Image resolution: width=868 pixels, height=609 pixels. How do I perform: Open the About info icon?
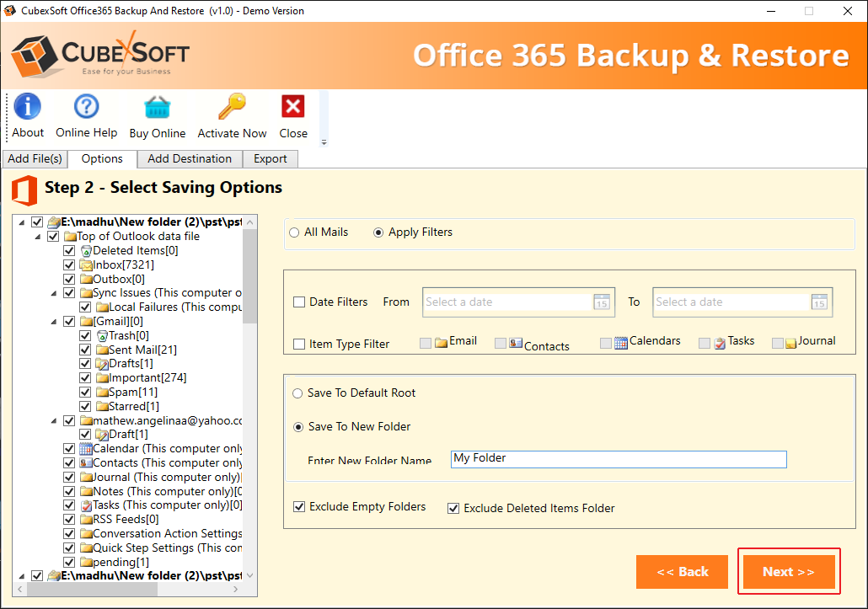click(27, 106)
